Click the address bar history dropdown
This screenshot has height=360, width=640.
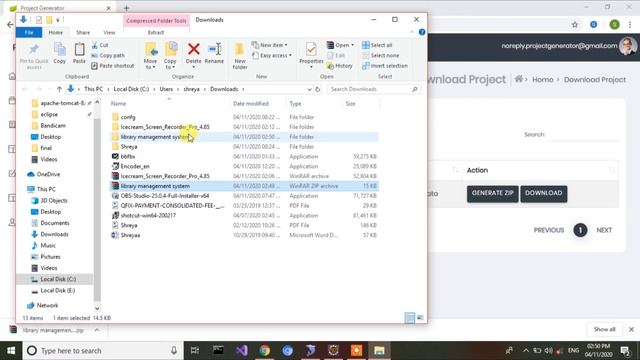(309, 89)
